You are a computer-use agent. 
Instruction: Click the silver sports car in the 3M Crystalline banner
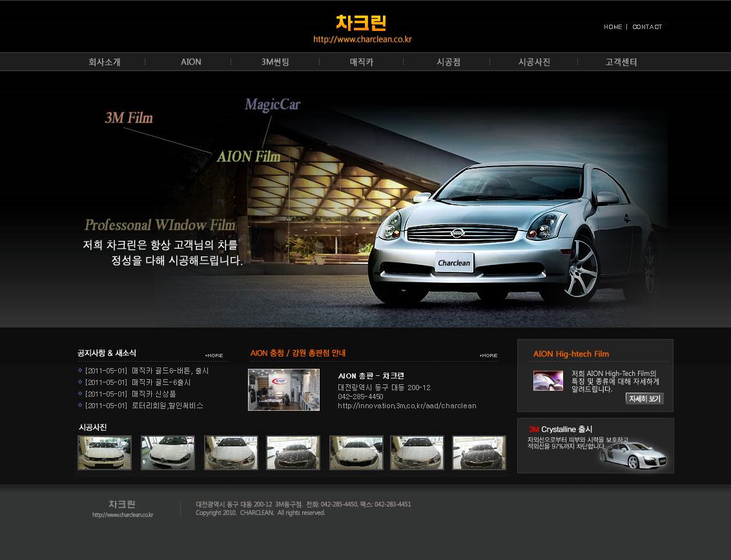633,455
